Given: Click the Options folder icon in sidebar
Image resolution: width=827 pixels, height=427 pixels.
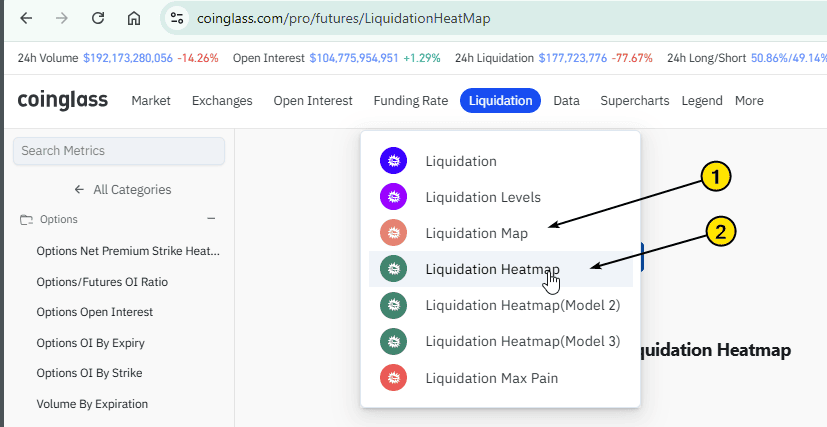Looking at the screenshot, I should (26, 219).
